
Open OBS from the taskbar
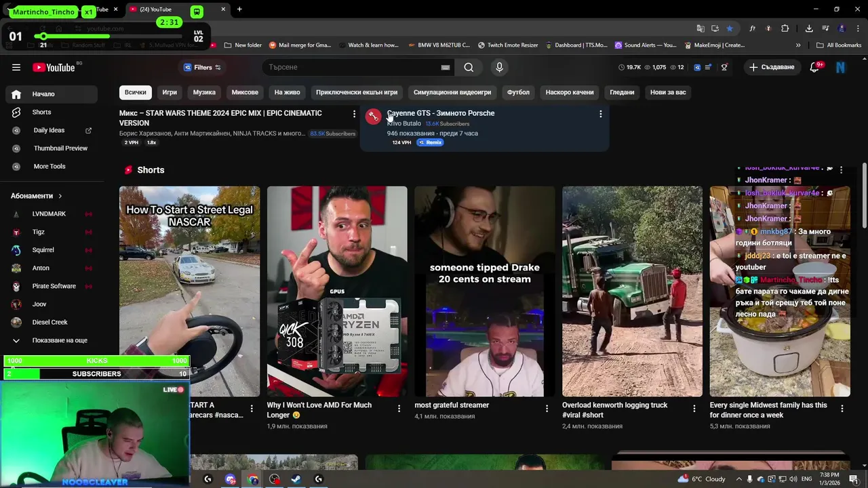click(x=275, y=479)
